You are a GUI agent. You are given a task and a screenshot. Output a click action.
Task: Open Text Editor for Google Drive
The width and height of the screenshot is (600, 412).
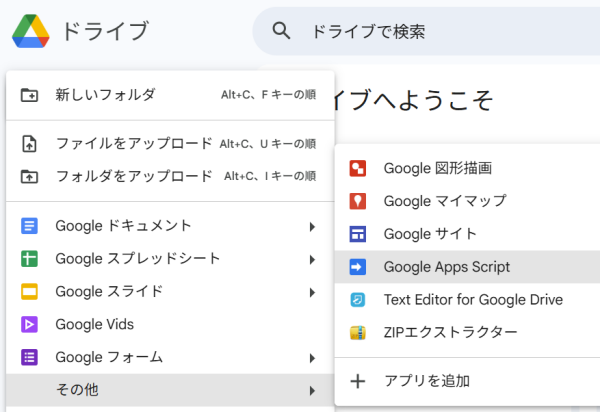tap(473, 299)
